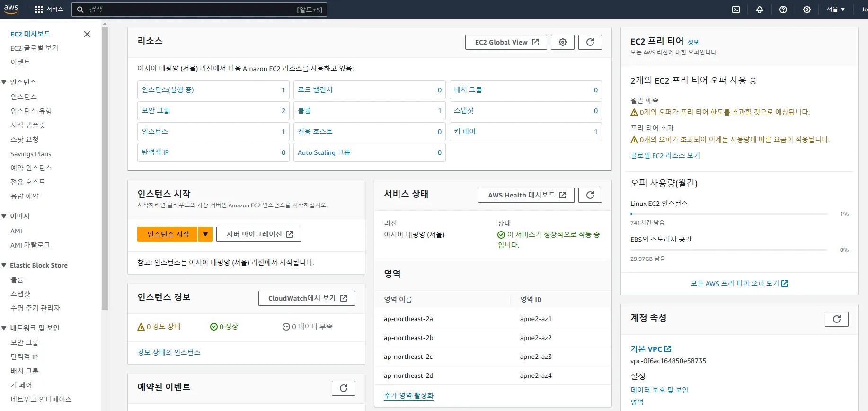Click the orange 인스턴스 시작 button

(x=167, y=234)
